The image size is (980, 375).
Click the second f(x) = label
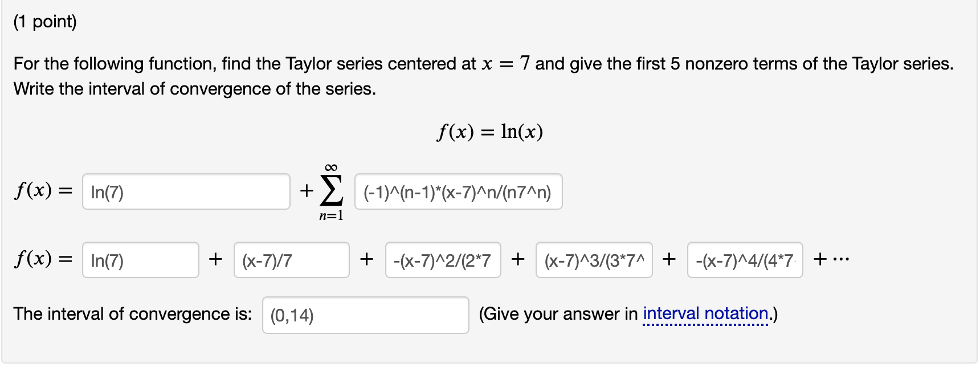[x=43, y=260]
